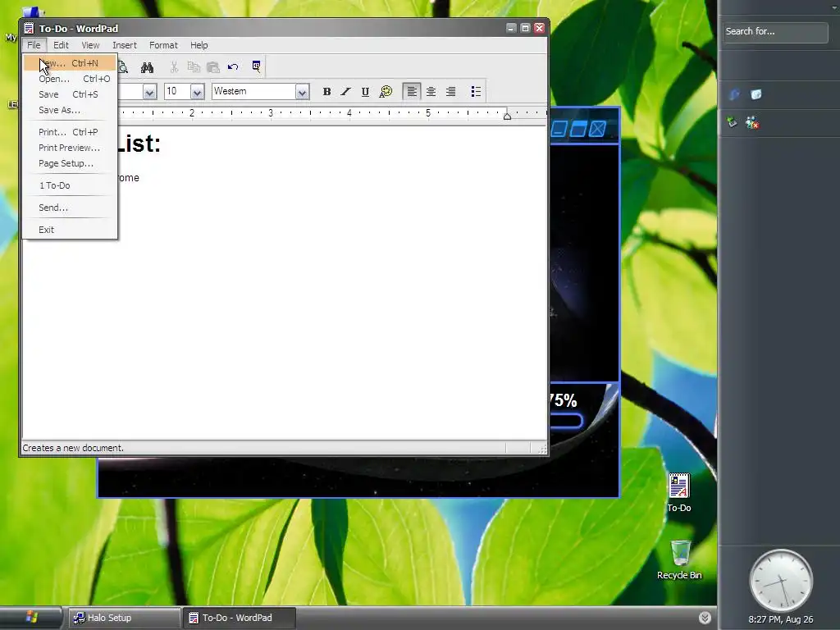Viewport: 840px width, 630px height.
Task: Expand the font size dropdown arrow
Action: tap(197, 92)
